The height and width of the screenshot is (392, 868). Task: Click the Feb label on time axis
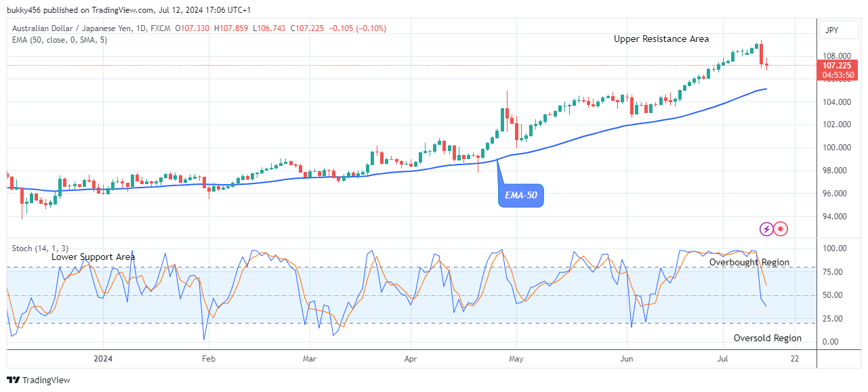209,358
